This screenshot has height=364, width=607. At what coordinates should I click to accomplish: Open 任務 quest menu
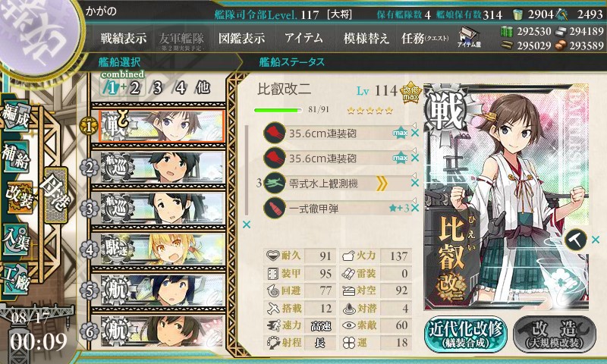click(425, 38)
